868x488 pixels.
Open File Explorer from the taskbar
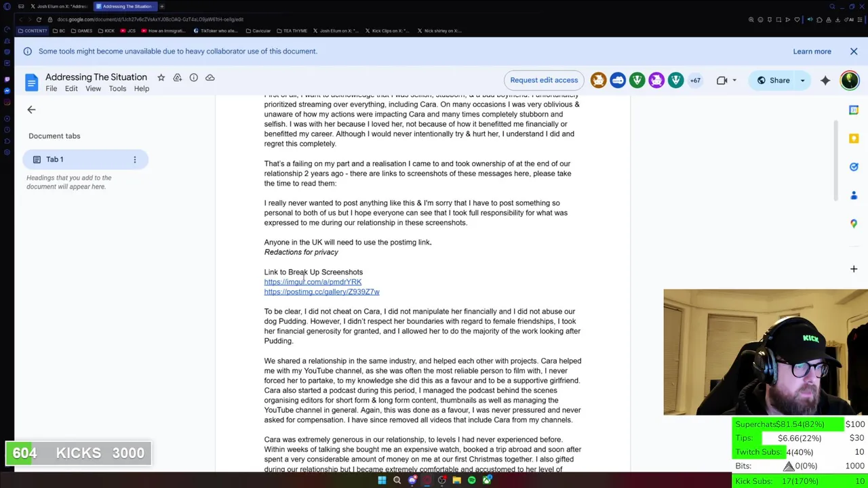point(457,481)
